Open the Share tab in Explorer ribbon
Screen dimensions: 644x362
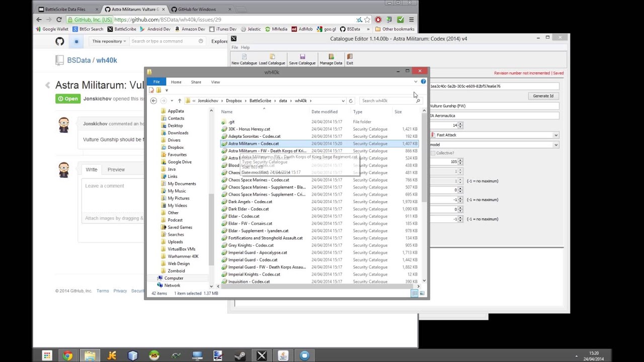[196, 82]
